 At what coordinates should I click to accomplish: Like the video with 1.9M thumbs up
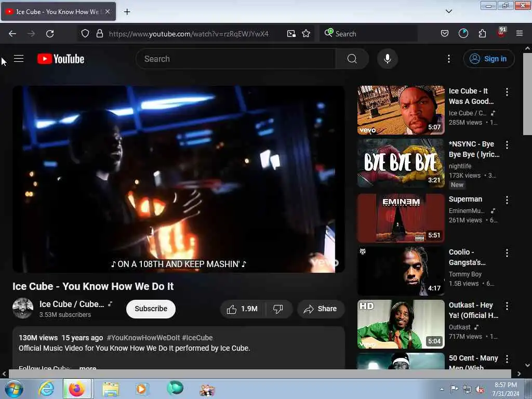242,309
